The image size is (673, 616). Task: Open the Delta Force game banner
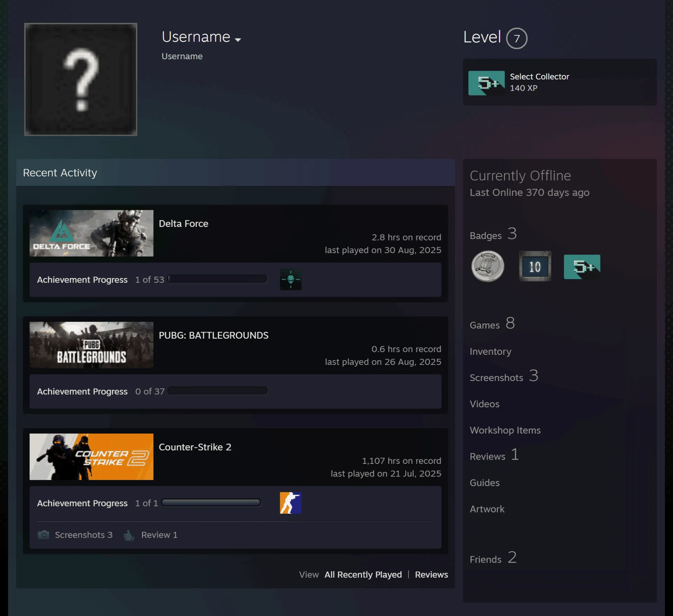coord(91,233)
